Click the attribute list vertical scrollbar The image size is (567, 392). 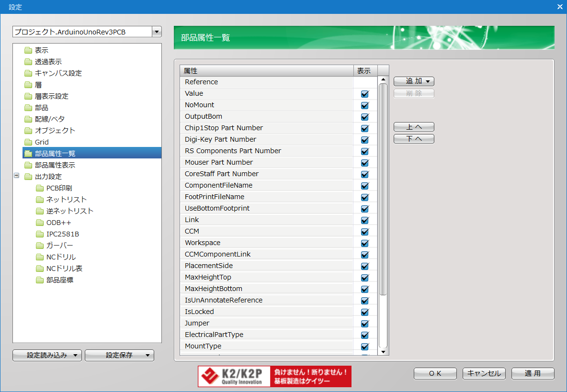[x=383, y=191]
